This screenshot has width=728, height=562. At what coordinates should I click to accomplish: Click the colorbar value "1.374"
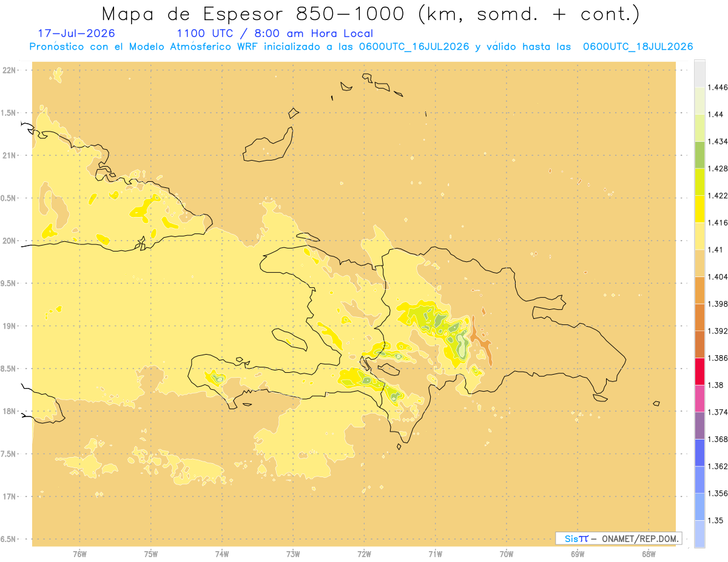(718, 412)
